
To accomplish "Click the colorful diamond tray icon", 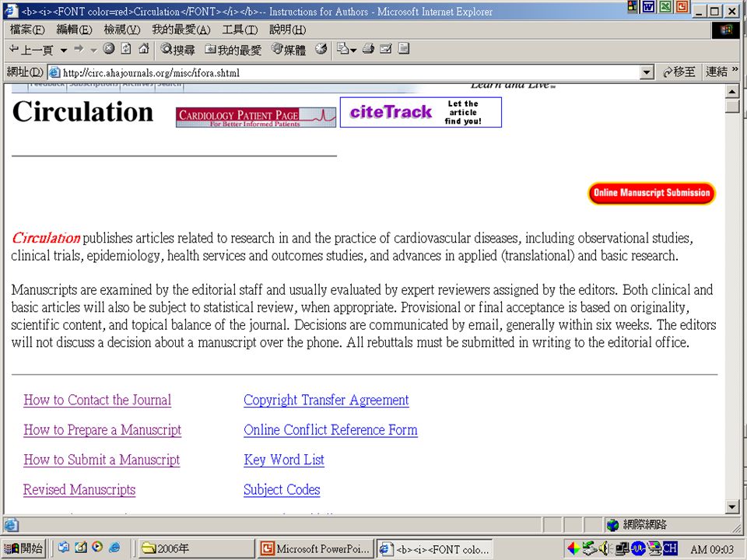I will coord(573,548).
